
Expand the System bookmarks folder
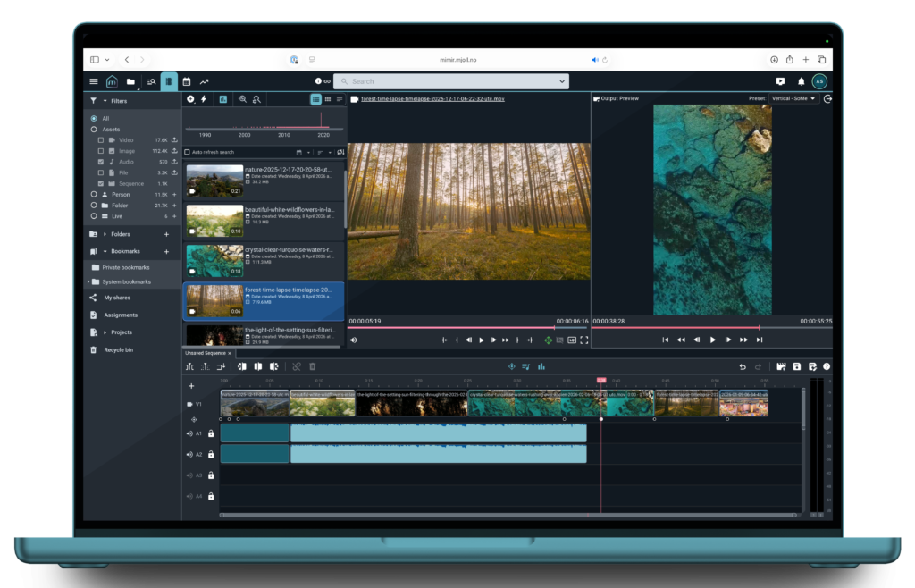coord(88,281)
